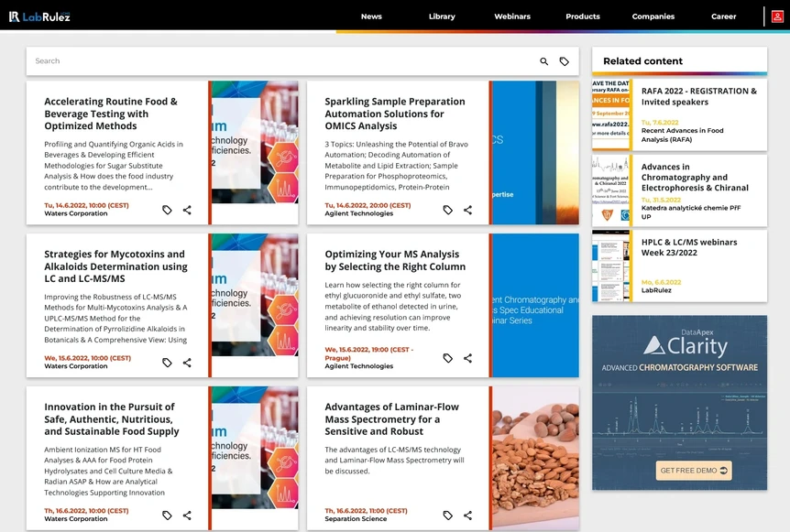The width and height of the screenshot is (790, 532).
Task: Tag the Sparkling Sample Preparation webinar
Action: pos(447,210)
